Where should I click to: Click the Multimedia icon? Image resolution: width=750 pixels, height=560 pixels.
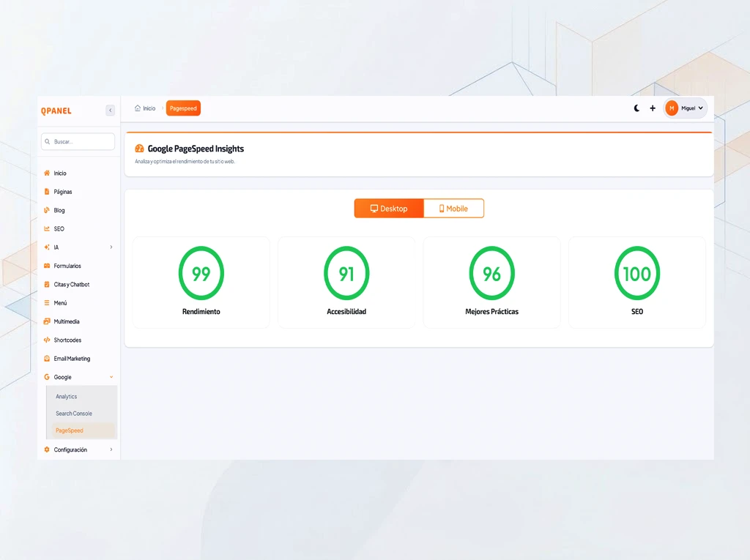pyautogui.click(x=47, y=321)
